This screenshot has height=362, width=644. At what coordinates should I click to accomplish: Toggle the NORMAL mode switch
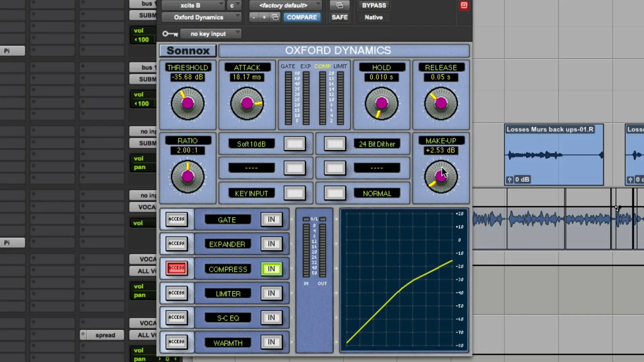point(335,193)
